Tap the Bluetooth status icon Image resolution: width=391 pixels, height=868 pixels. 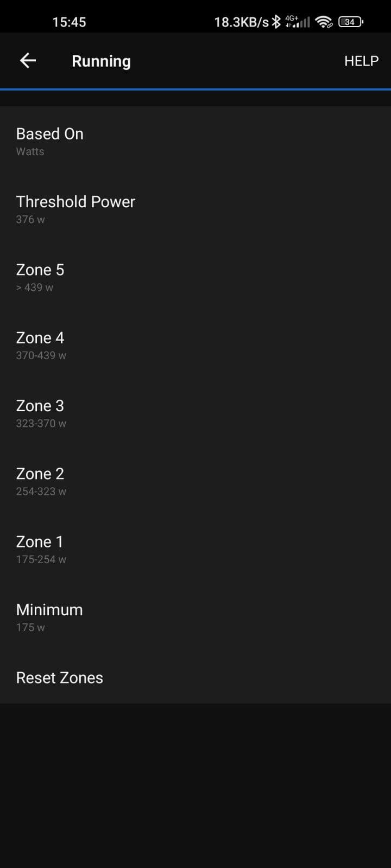point(276,22)
